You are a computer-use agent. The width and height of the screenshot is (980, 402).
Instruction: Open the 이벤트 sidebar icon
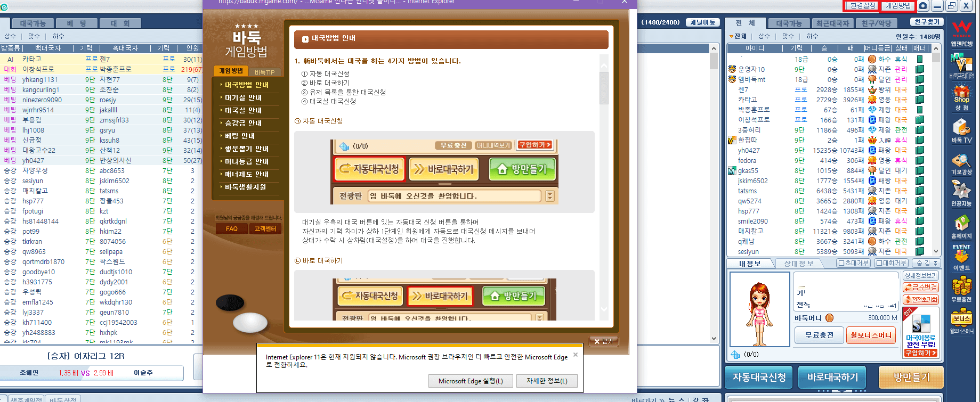coord(961,258)
